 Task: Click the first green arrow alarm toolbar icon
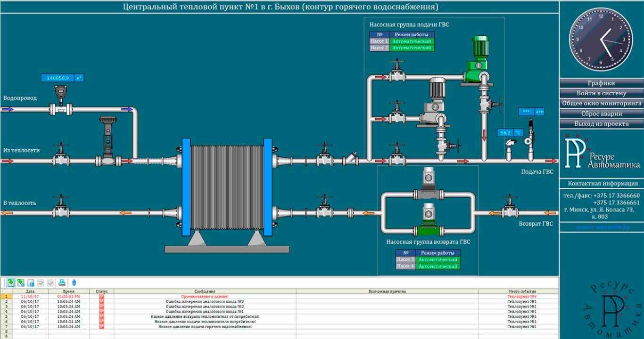(10, 283)
